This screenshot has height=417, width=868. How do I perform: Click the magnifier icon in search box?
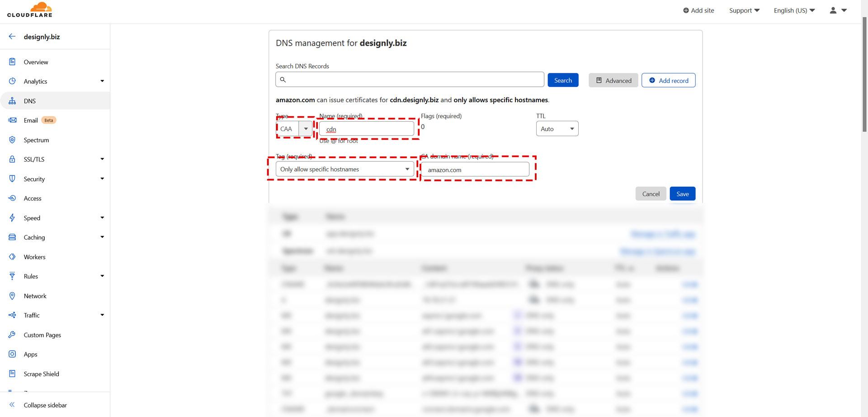point(283,80)
